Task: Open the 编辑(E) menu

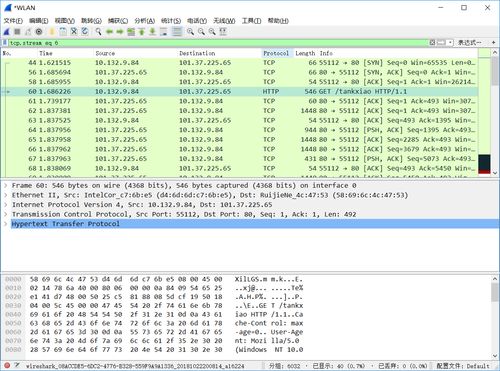Action: (x=39, y=21)
